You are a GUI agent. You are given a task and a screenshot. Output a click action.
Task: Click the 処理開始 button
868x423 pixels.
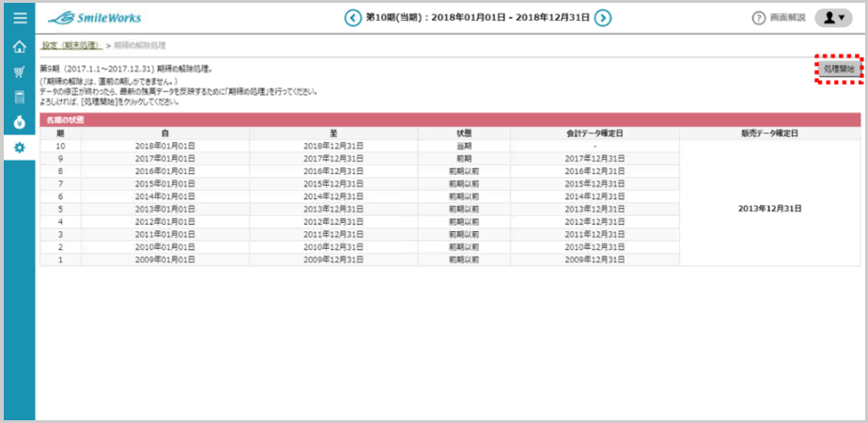coord(838,70)
